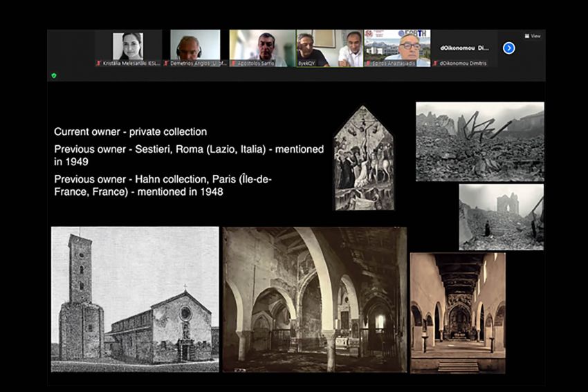Select Spiros Anastasiadis's video tile

tap(397, 48)
